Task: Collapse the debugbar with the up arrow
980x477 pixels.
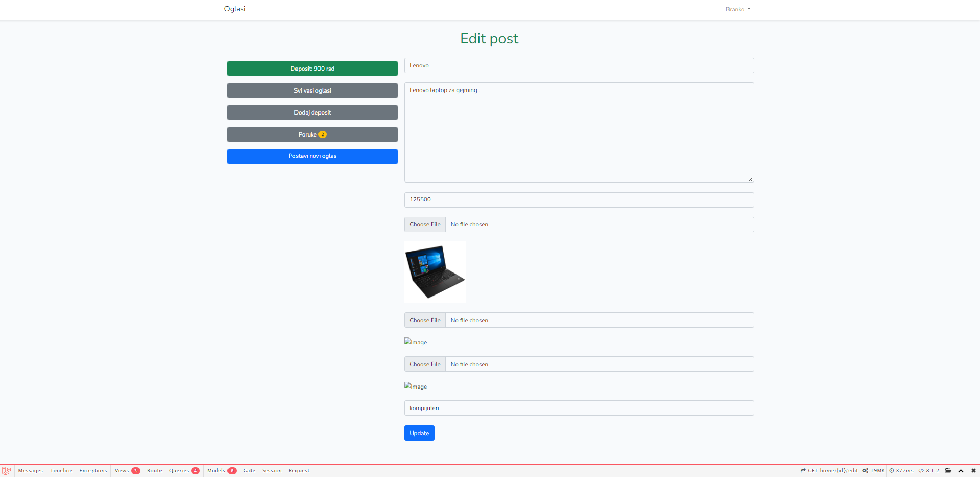Action: click(961, 471)
